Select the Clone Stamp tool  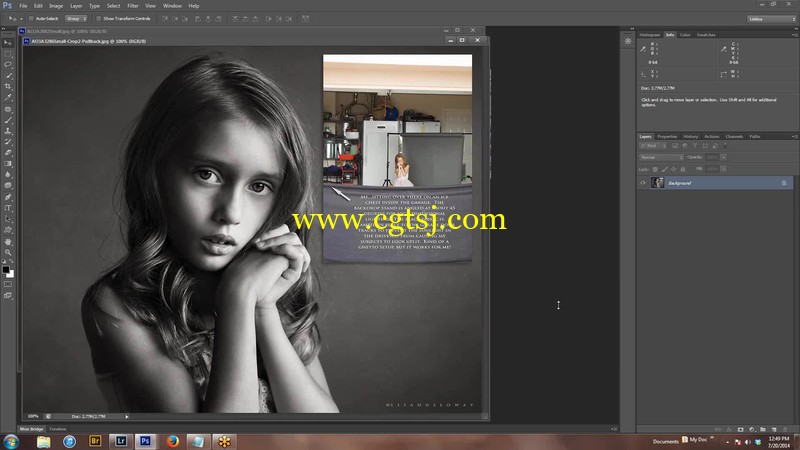pyautogui.click(x=8, y=131)
